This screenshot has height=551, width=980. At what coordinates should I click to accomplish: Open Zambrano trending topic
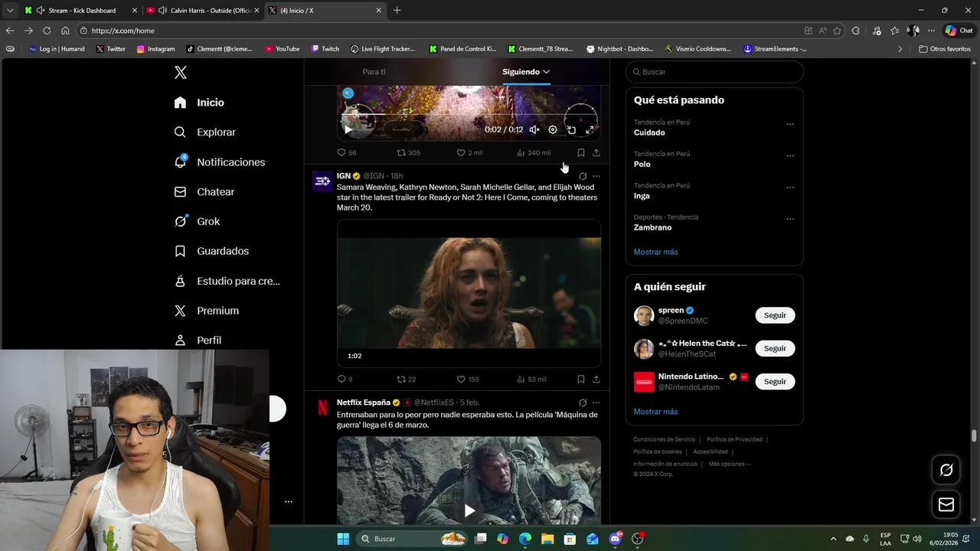(652, 227)
